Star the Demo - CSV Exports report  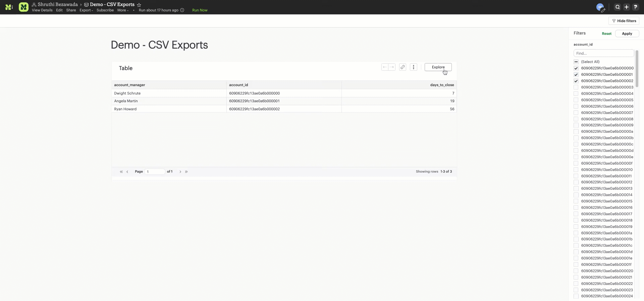tap(139, 5)
